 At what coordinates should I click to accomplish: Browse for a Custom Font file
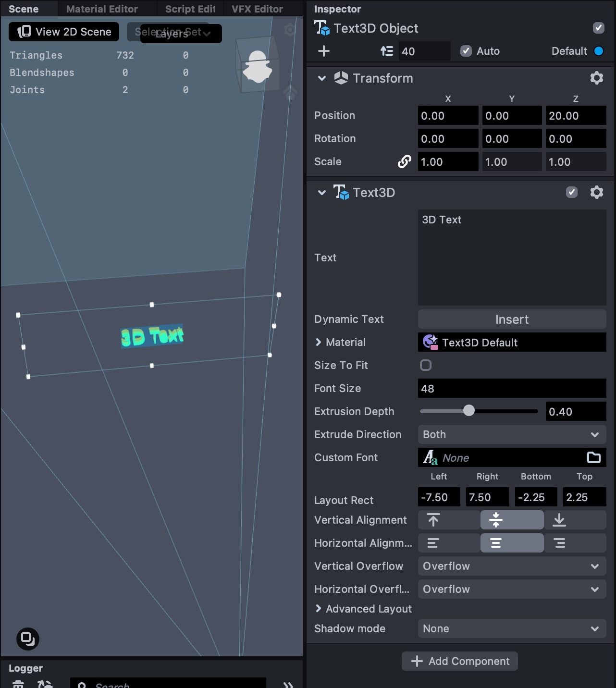click(593, 457)
